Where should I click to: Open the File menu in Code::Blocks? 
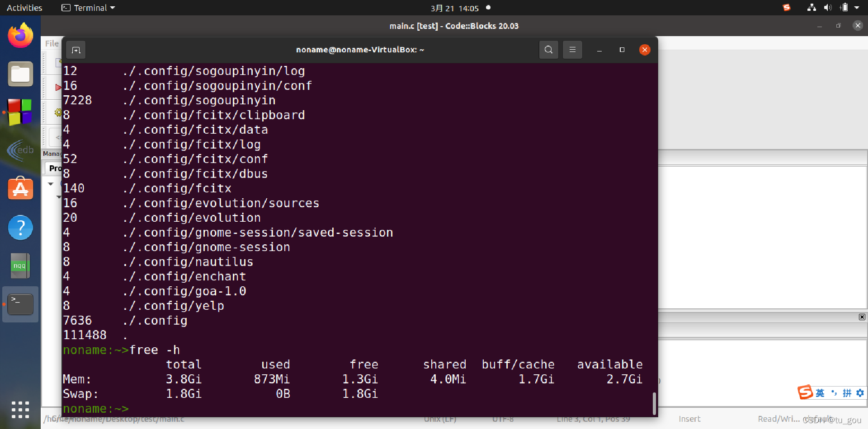(52, 43)
